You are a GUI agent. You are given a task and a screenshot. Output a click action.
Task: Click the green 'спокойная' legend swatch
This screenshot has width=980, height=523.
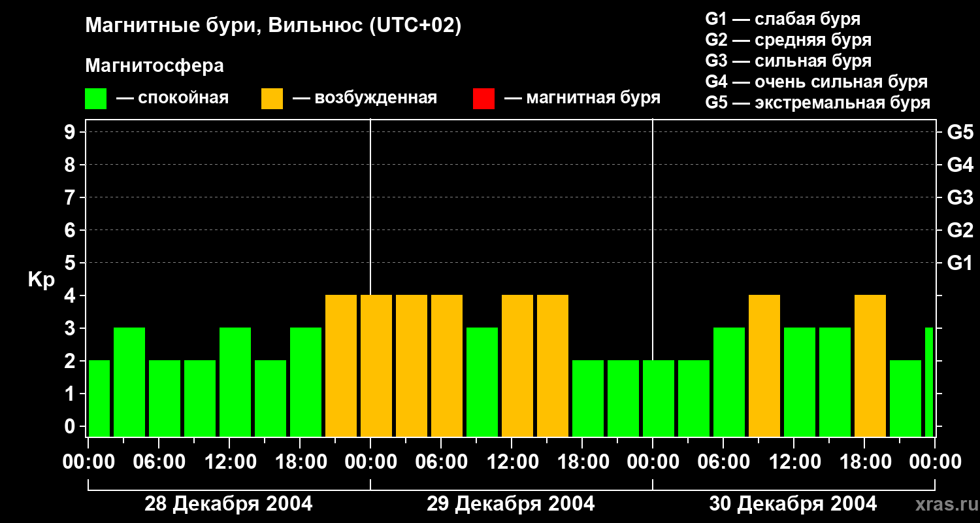95,99
